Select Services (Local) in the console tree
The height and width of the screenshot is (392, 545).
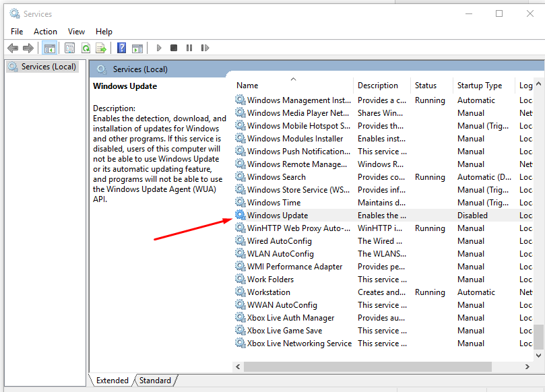tap(42, 67)
